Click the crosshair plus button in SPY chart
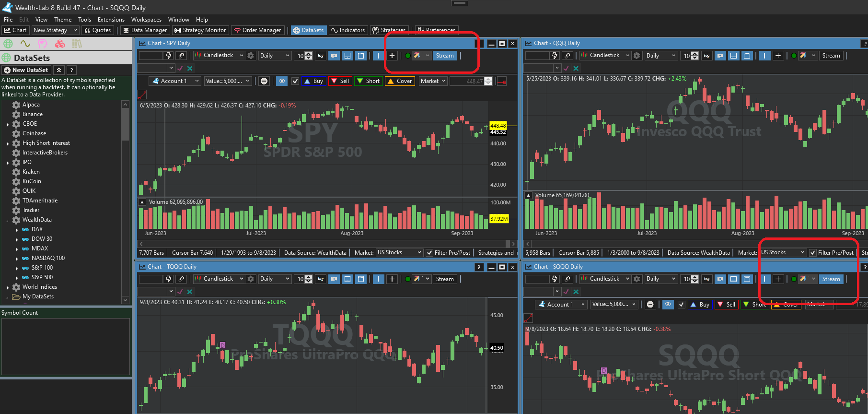Viewport: 868px width, 414px height. [392, 56]
